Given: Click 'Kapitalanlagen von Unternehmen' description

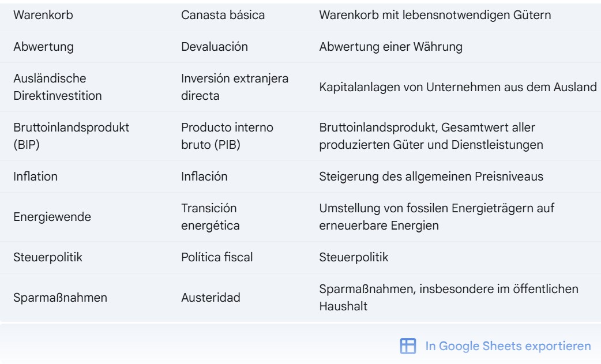Looking at the screenshot, I should (458, 87).
